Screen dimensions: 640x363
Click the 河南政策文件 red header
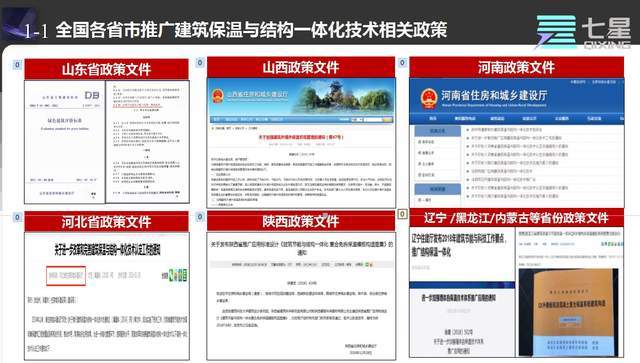click(516, 67)
